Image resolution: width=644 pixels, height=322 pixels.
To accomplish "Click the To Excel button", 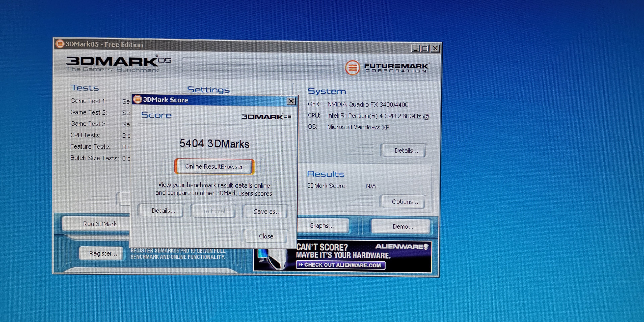I will point(214,211).
